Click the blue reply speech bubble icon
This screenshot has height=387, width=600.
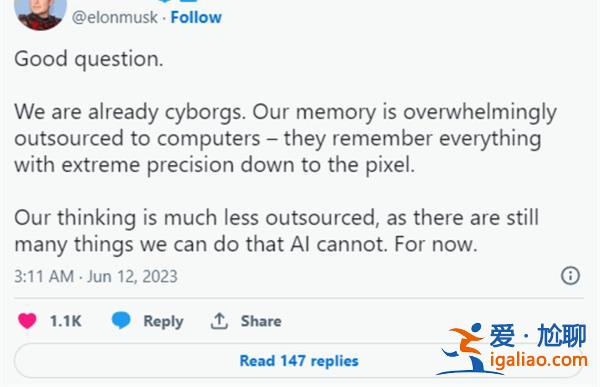[x=121, y=320]
